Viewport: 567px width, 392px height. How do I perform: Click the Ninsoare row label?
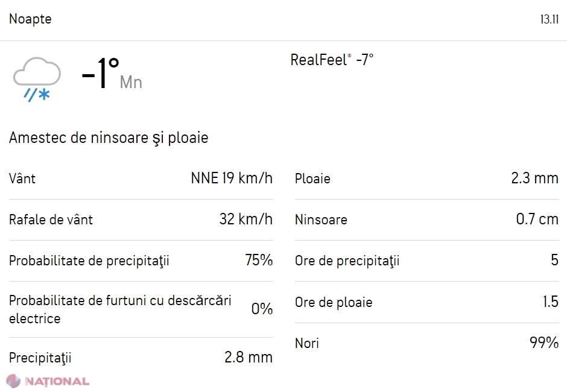(x=321, y=220)
